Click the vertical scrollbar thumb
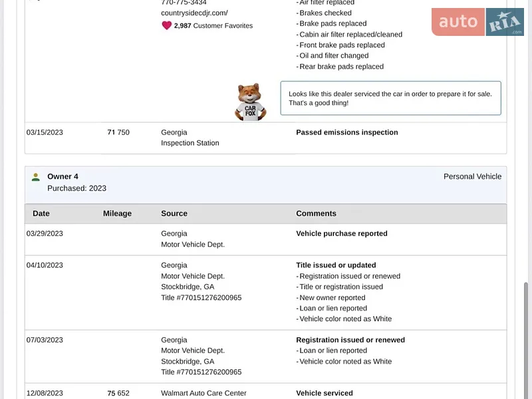532x399 pixels. coord(526,340)
